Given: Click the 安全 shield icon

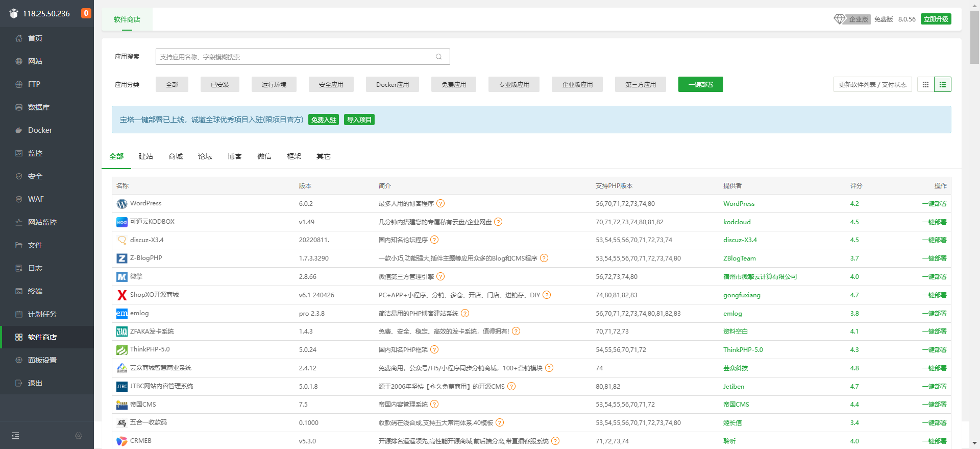Looking at the screenshot, I should click(19, 176).
